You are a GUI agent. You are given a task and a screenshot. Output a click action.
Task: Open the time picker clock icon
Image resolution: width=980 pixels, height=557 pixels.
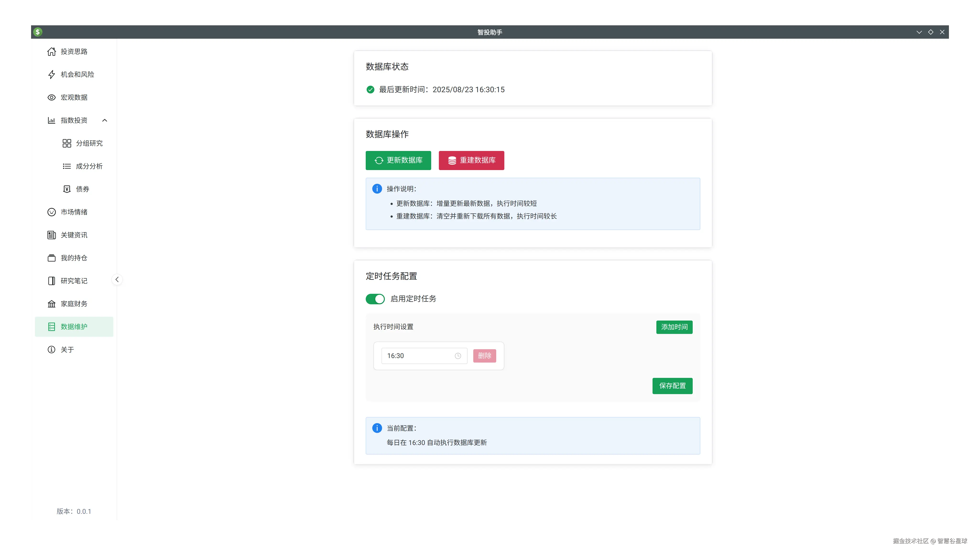click(457, 356)
